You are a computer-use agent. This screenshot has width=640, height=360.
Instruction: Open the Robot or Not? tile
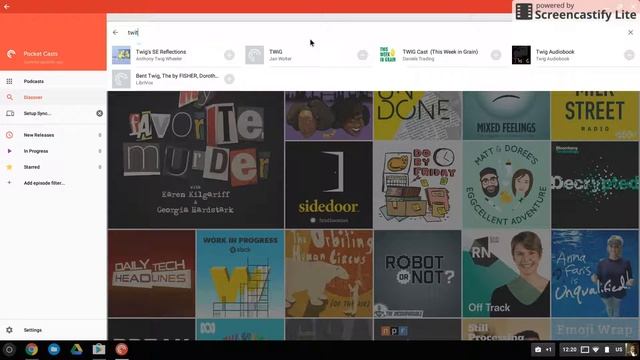[x=418, y=273]
